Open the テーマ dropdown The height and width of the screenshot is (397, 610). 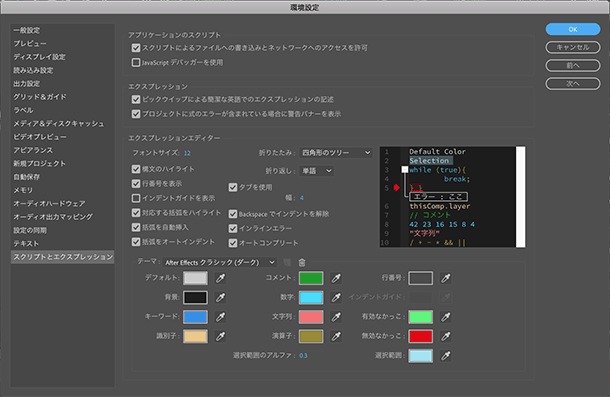click(220, 262)
